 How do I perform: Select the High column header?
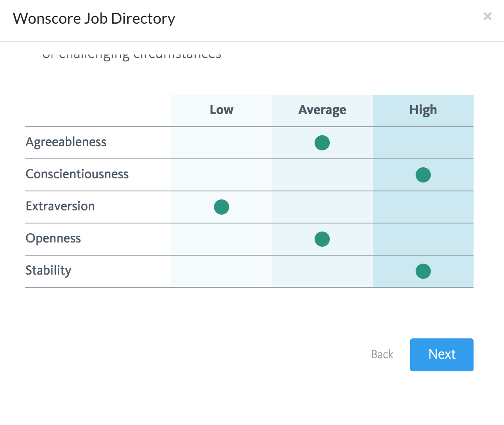(x=423, y=110)
